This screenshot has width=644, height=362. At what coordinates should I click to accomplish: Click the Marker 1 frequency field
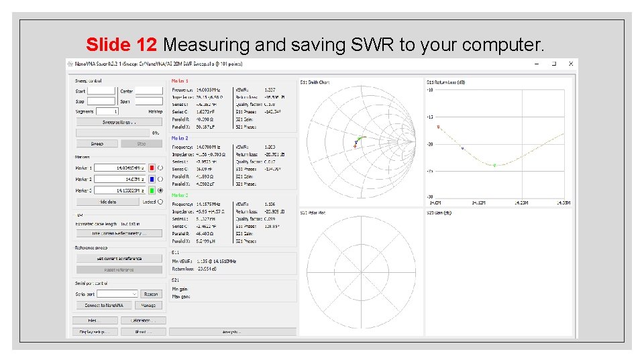(x=120, y=168)
